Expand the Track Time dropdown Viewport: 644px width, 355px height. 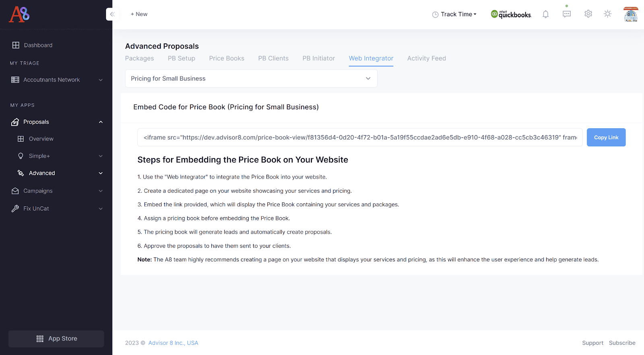pyautogui.click(x=454, y=14)
